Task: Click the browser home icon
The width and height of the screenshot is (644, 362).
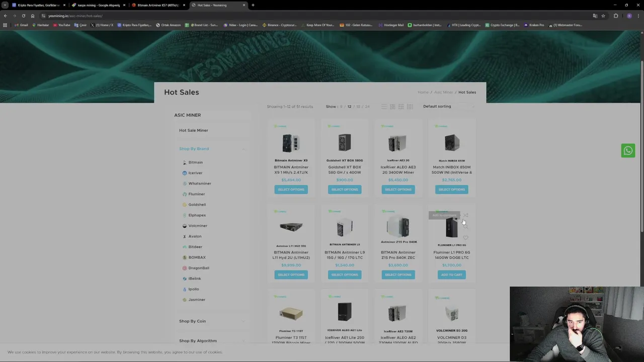Action: (x=33, y=16)
